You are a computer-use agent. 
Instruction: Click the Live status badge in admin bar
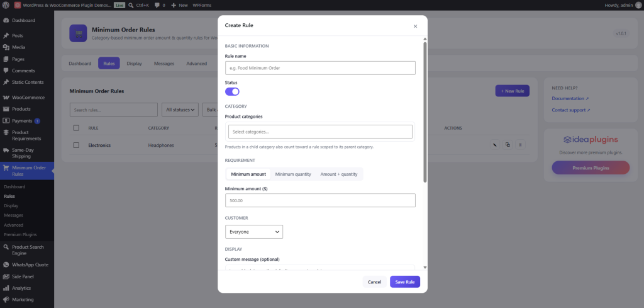pyautogui.click(x=119, y=5)
